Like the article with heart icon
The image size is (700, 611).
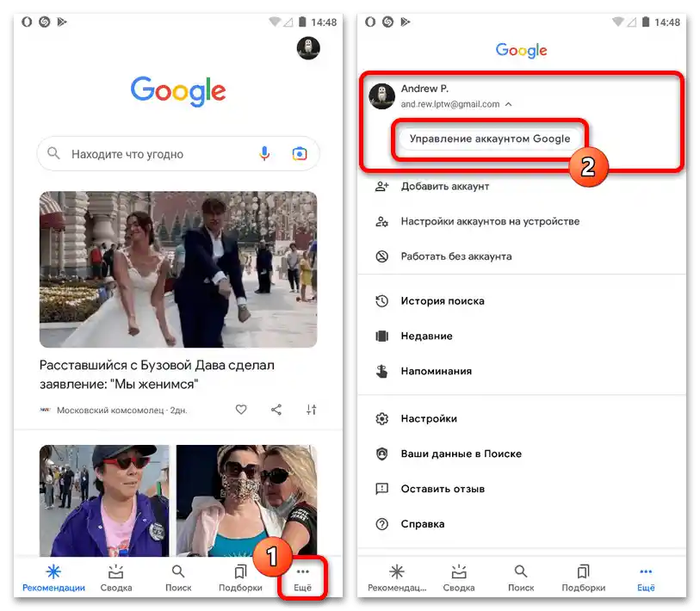pos(241,410)
